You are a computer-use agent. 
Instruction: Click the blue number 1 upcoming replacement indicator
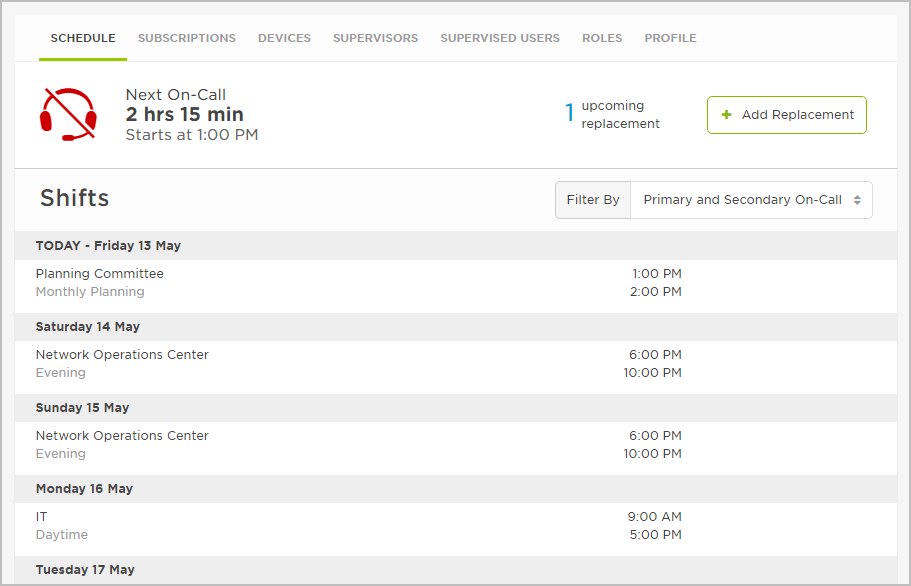569,113
